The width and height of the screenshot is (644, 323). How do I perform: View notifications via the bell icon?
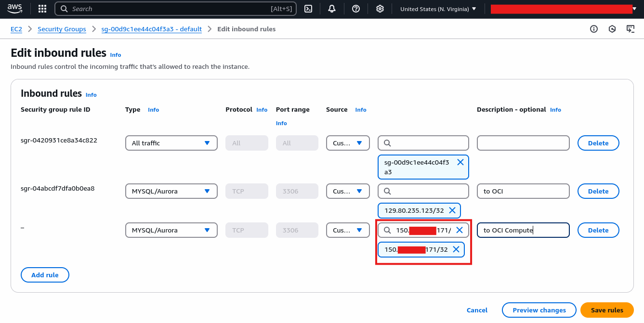click(x=332, y=8)
